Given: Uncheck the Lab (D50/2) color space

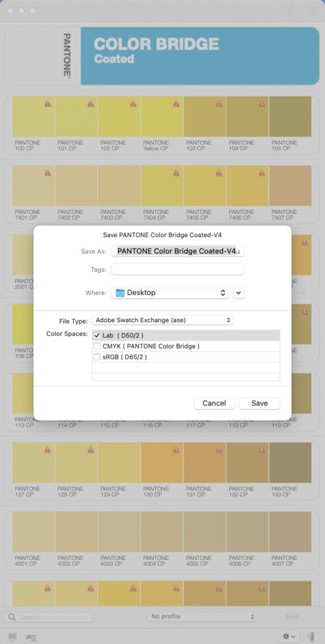Looking at the screenshot, I should [97, 335].
